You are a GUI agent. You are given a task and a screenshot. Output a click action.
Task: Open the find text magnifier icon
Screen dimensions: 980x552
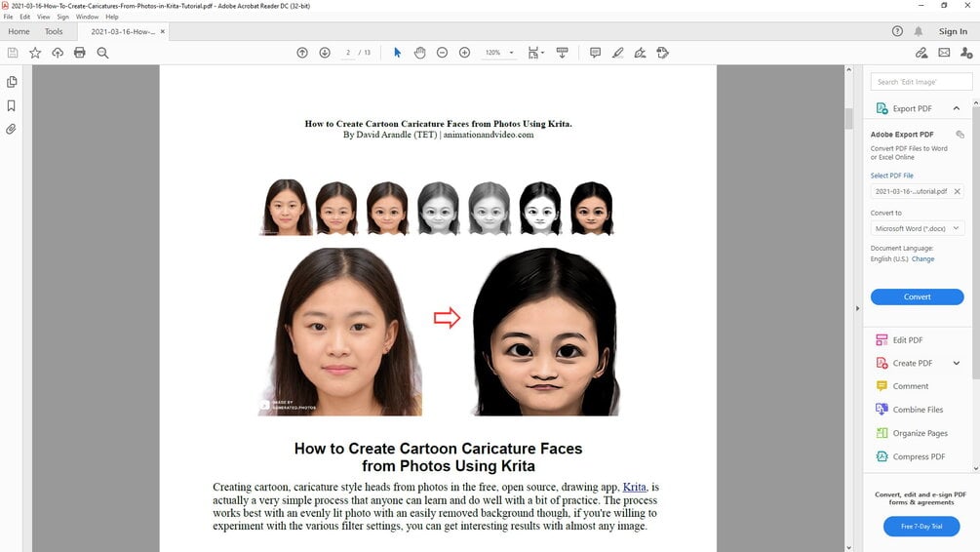click(102, 53)
